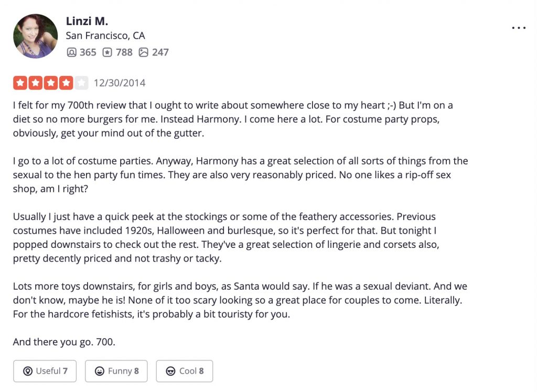Screen dimensions: 537x392
Task: Open Linzi M.'s profile name link
Action: tap(87, 21)
